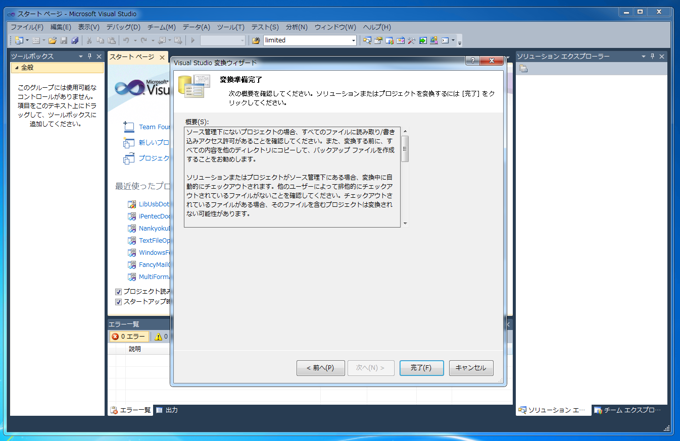Viewport: 680px width, 441px height.
Task: Open the Undo history dropdown arrow
Action: [135, 40]
